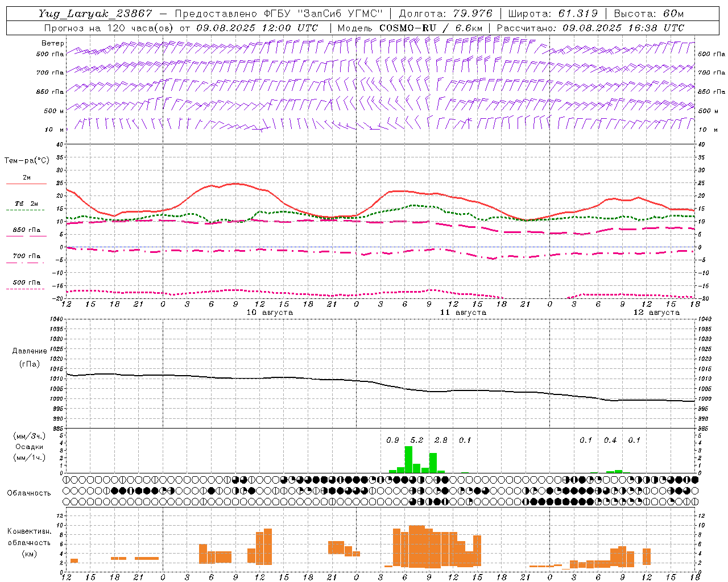Image resolution: width=728 pixels, height=582 pixels.
Task: Click the 'Конвективн.' convective cloud label
Action: pos(29,531)
